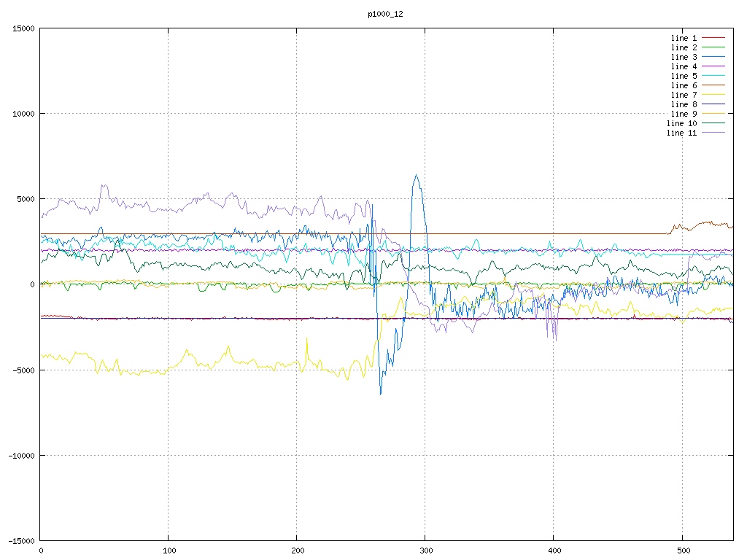Click the -10000 y-axis tick label

[x=20, y=455]
